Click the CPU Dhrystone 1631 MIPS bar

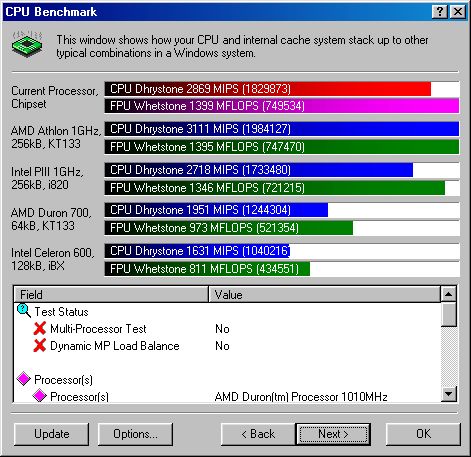tap(197, 251)
